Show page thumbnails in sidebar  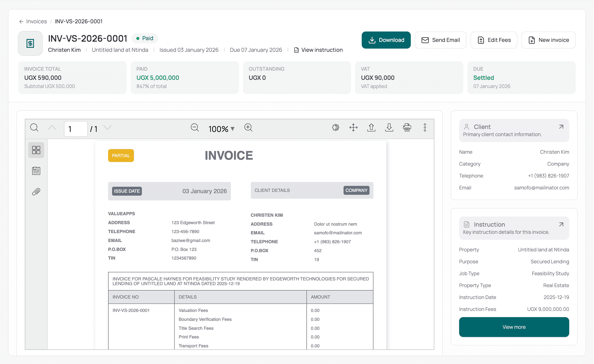click(x=36, y=150)
